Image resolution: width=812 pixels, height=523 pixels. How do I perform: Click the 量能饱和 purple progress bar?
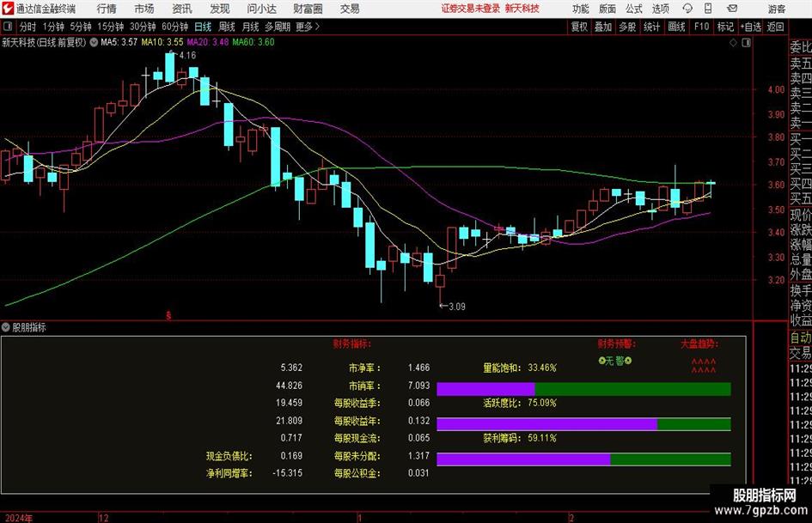coord(485,389)
